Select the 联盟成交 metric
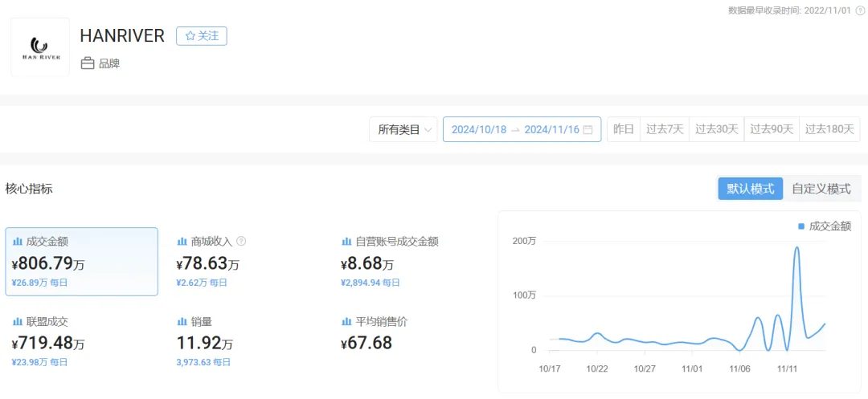This screenshot has width=868, height=399. [x=47, y=322]
